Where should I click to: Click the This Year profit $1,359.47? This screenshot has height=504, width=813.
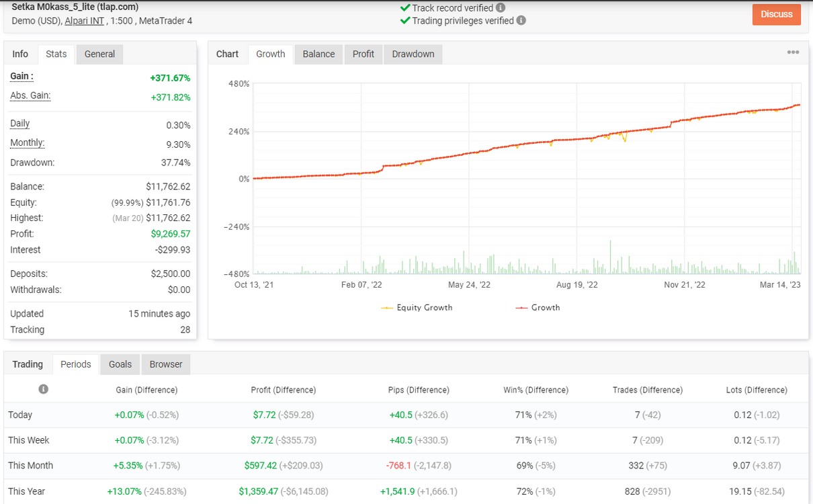259,491
